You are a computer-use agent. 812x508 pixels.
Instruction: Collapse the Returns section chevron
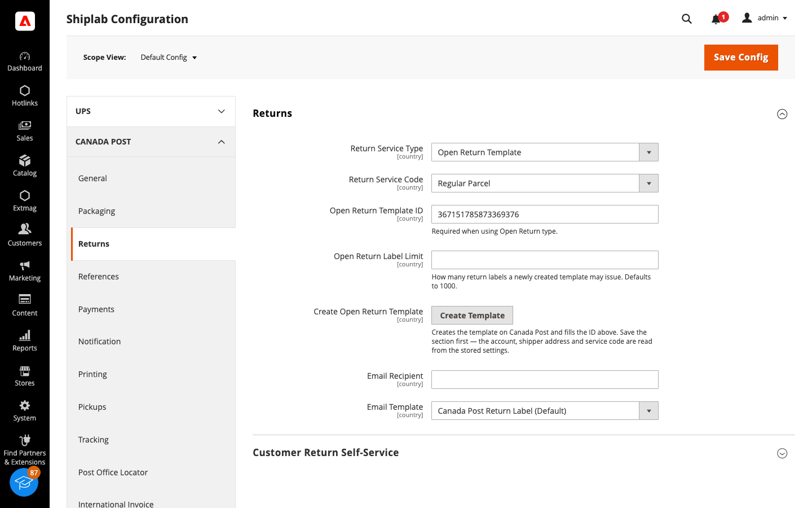point(782,114)
